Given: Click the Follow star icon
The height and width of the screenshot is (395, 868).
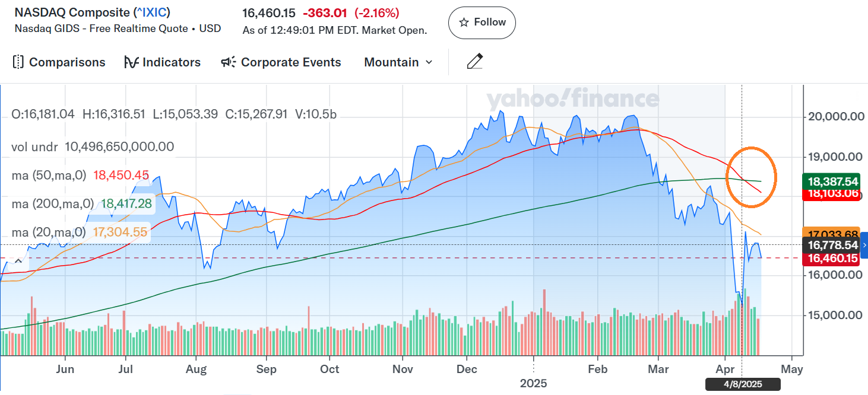Looking at the screenshot, I should pyautogui.click(x=464, y=23).
